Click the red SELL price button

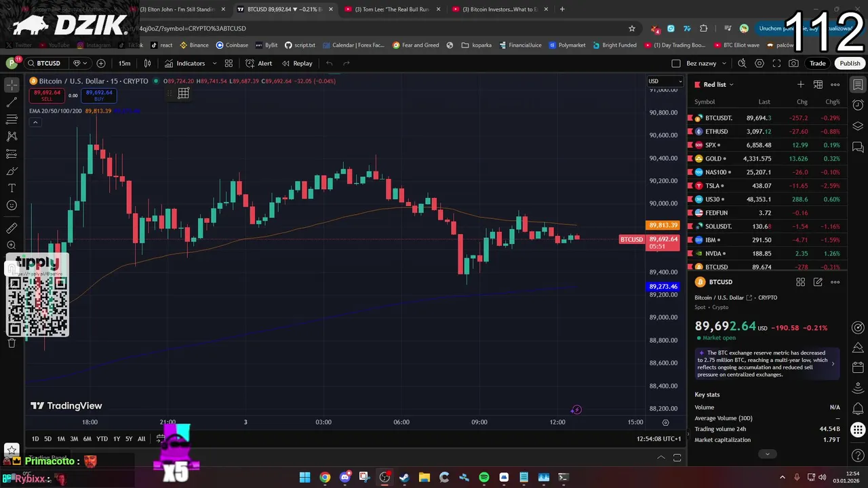click(x=47, y=96)
